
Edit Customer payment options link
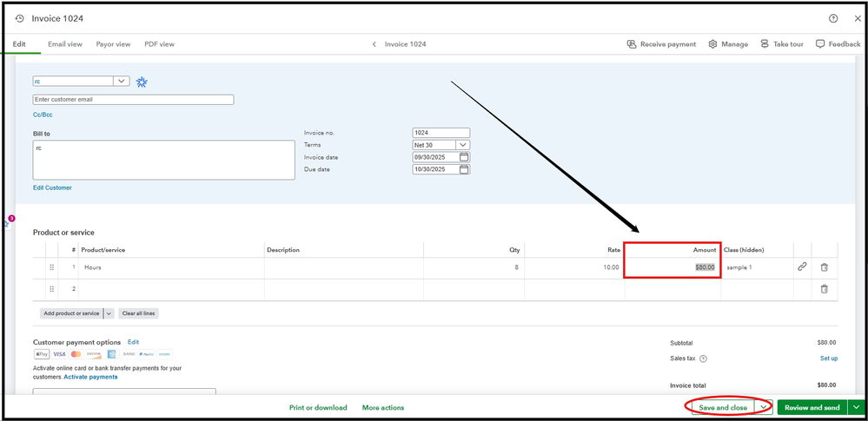coord(134,342)
